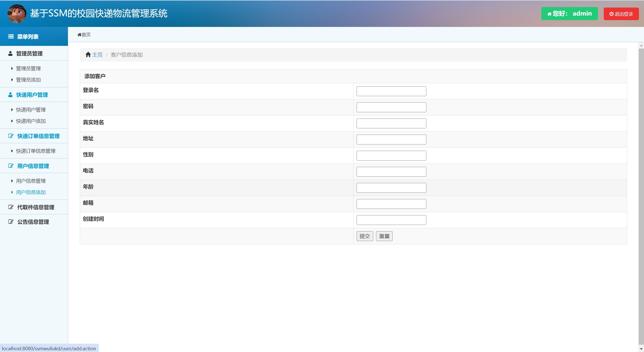Click the caret next to 管理员添加
644x352 pixels.
pos(12,80)
